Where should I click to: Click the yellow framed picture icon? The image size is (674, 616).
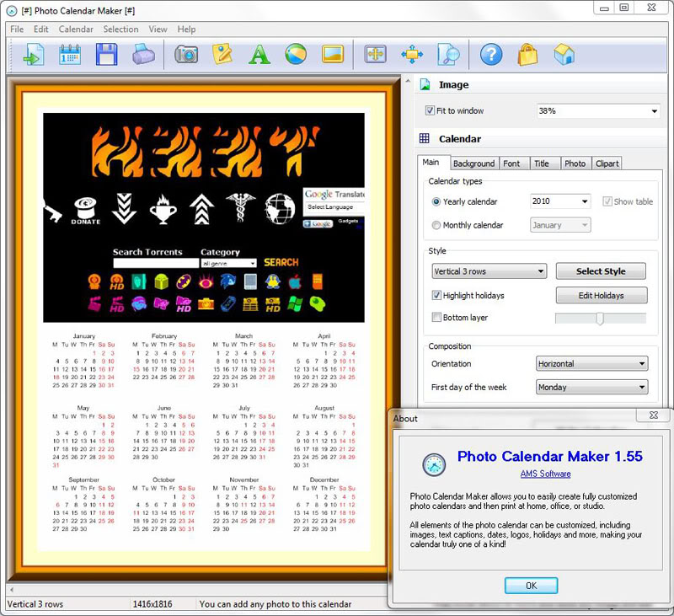(x=333, y=55)
